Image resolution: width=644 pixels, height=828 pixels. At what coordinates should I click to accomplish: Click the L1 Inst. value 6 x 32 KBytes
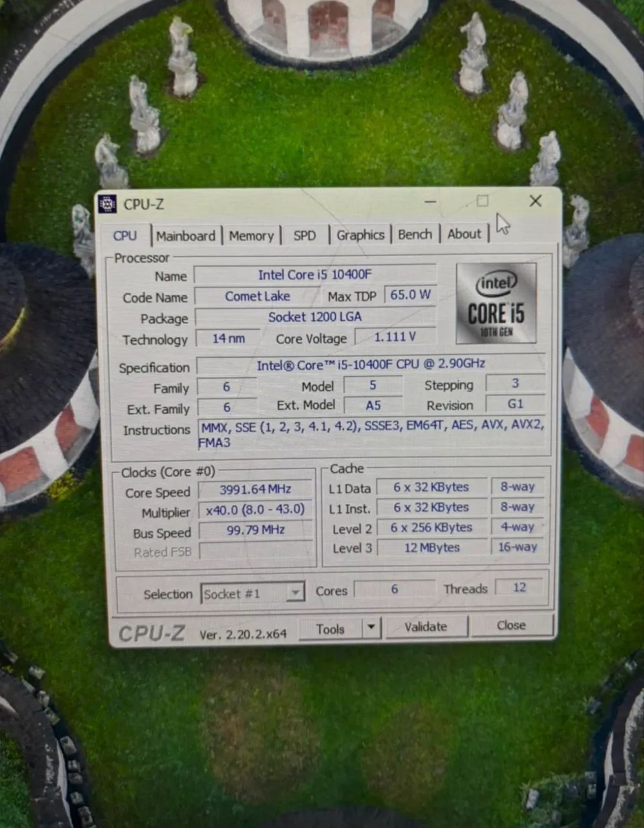pyautogui.click(x=431, y=508)
